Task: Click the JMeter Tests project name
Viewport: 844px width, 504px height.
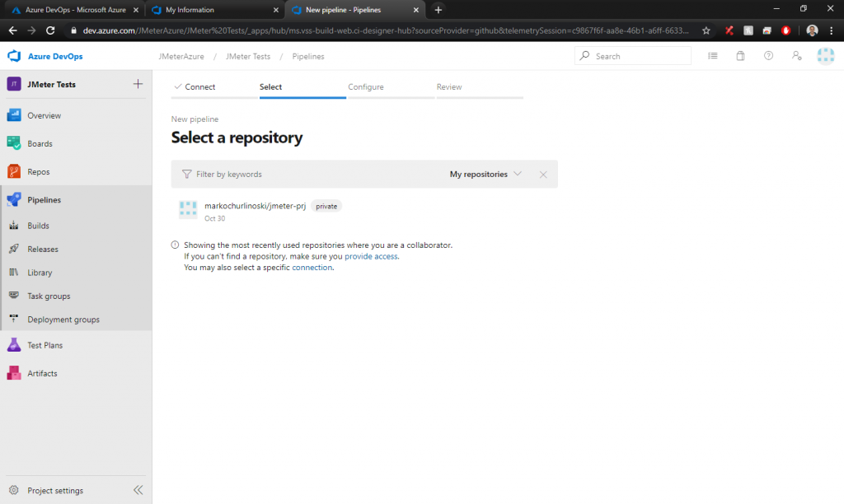Action: coord(52,85)
